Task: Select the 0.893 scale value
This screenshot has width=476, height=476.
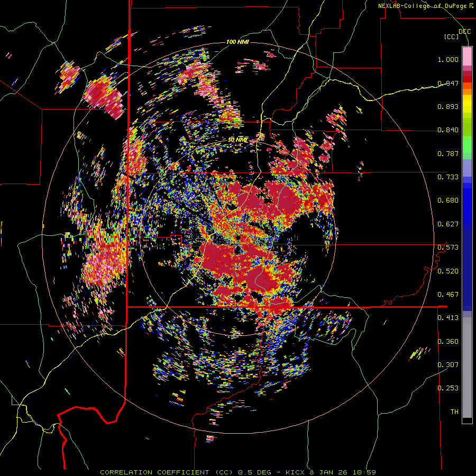Action: click(x=448, y=106)
